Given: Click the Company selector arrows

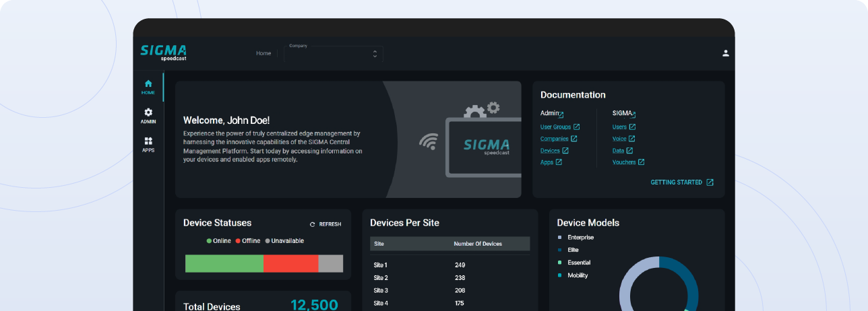Looking at the screenshot, I should (375, 54).
